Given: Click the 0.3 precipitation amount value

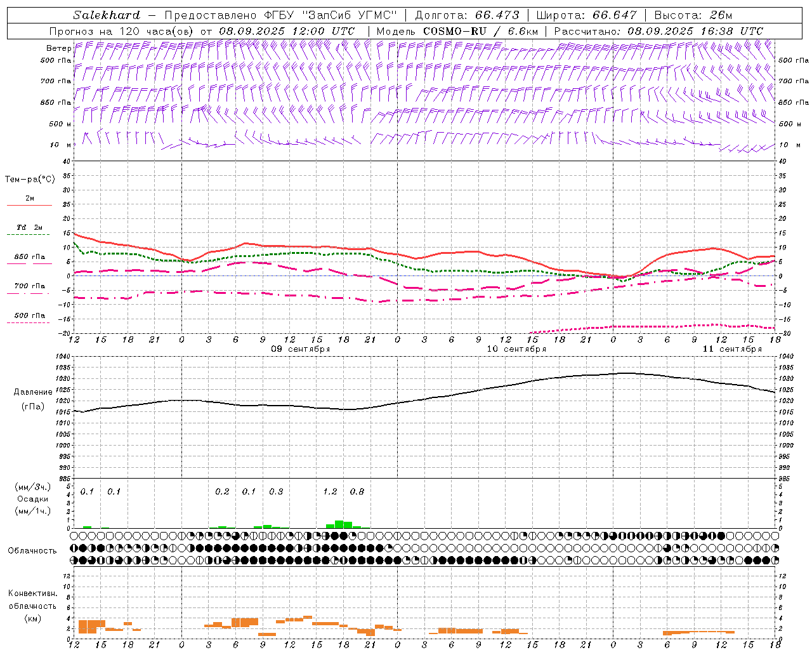Looking at the screenshot, I should 276,492.
